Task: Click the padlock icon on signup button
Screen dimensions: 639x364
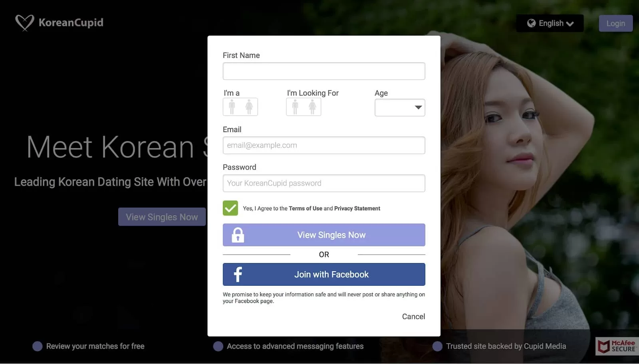Action: point(238,235)
